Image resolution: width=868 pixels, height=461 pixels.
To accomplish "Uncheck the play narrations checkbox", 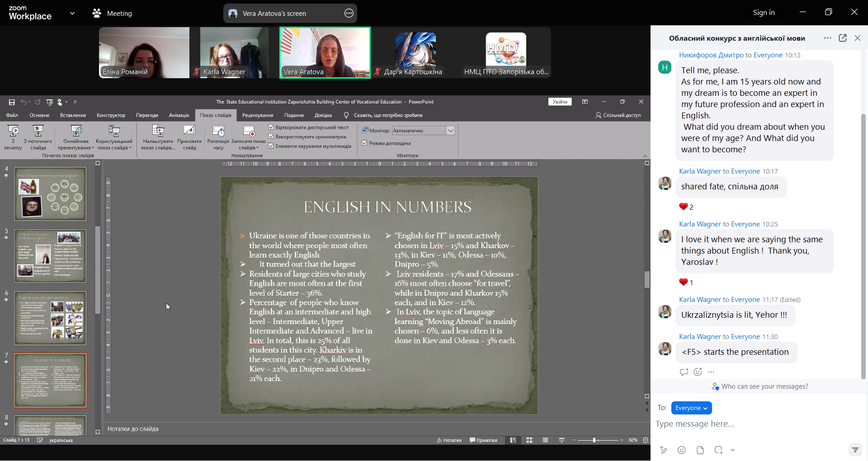I will click(x=271, y=127).
